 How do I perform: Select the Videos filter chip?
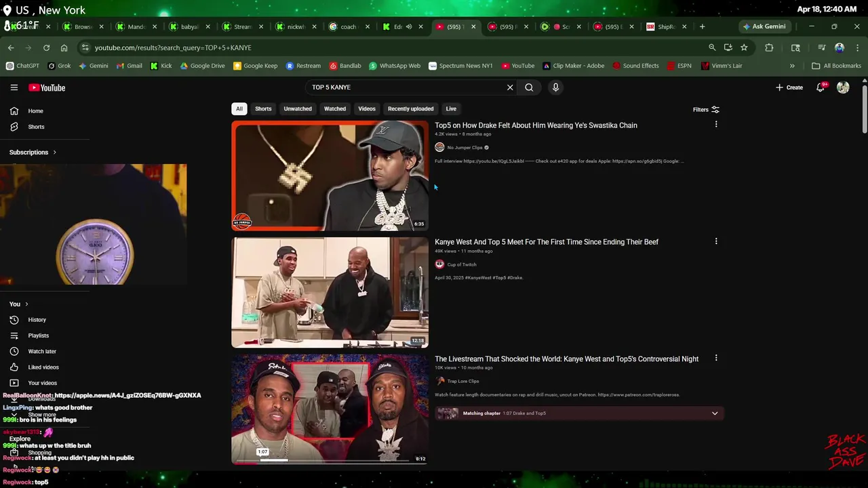pos(367,109)
